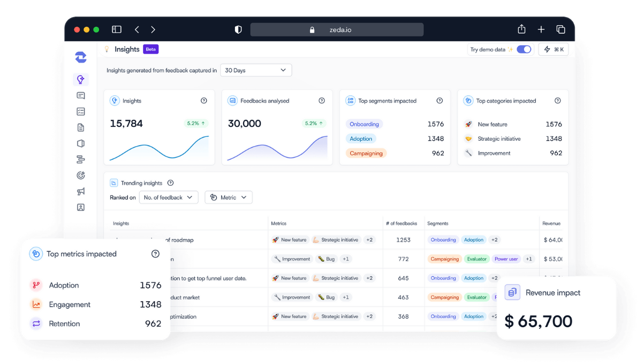
Task: Expand the Metric dropdown in Trending insights
Action: tap(228, 197)
